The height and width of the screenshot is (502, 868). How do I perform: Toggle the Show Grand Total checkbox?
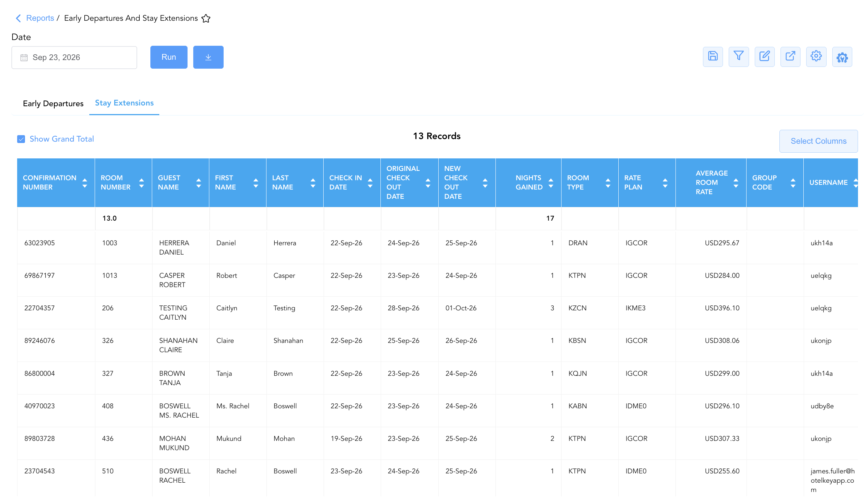21,139
